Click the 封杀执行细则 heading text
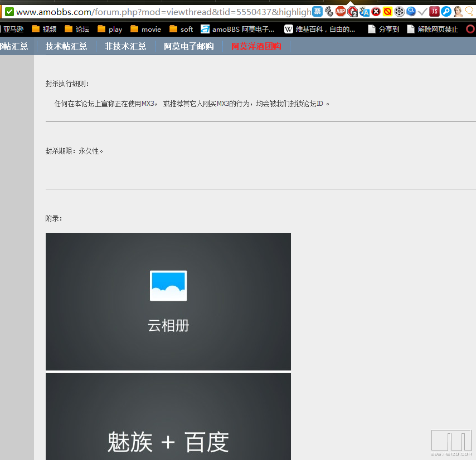 click(x=67, y=84)
